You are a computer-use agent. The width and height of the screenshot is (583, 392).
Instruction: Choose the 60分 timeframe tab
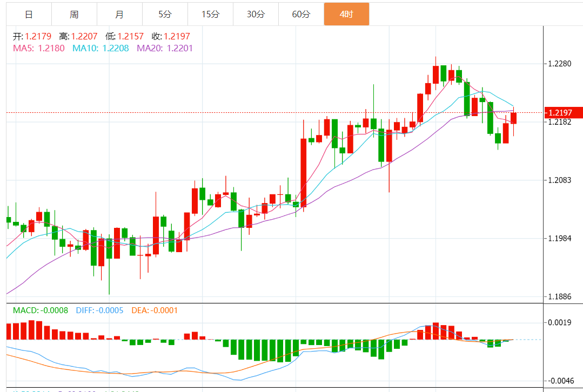[x=301, y=14]
